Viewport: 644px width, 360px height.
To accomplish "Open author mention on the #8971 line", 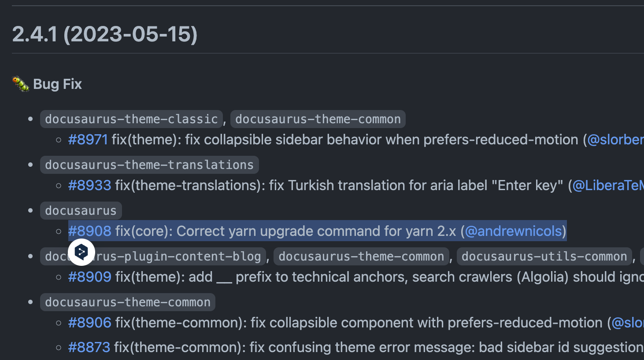I will (615, 140).
